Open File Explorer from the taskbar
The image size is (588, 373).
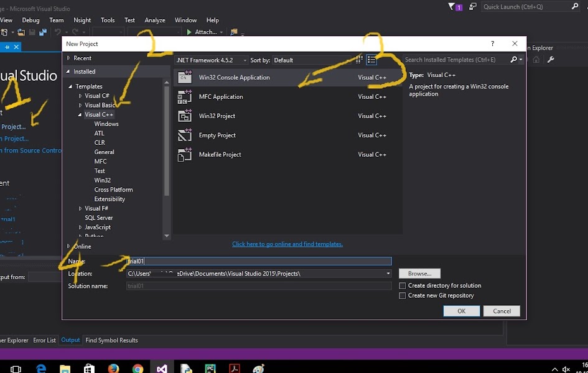tap(65, 369)
